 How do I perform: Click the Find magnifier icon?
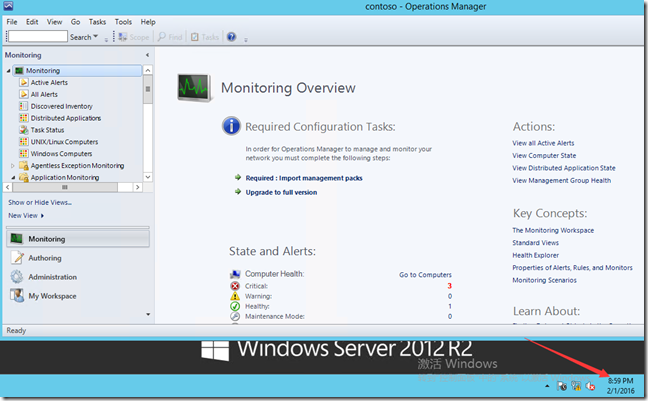click(162, 37)
